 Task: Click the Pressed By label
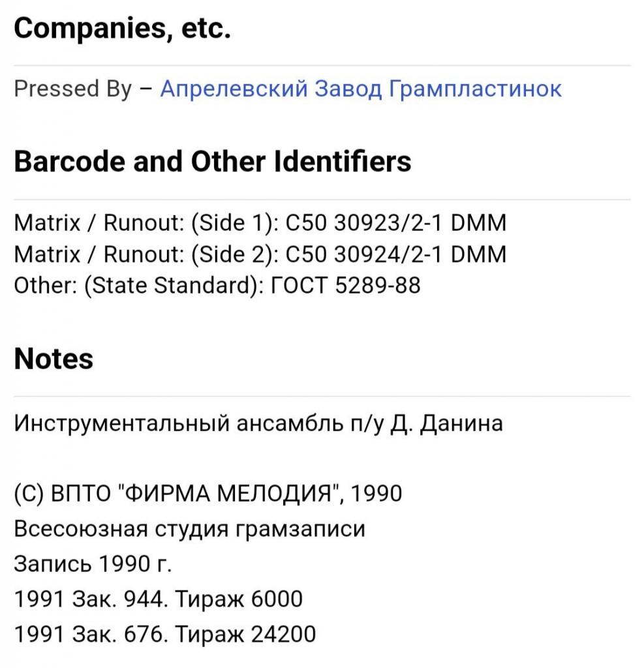[x=73, y=89]
